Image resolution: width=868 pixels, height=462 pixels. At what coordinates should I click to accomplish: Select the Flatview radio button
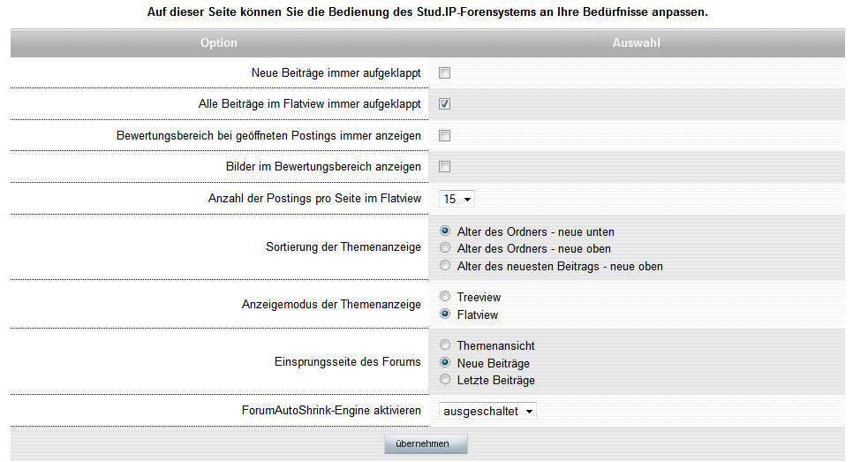(x=445, y=314)
